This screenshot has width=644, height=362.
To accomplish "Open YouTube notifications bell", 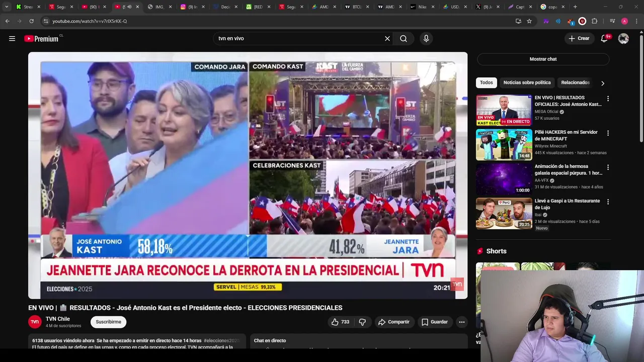I will (604, 38).
